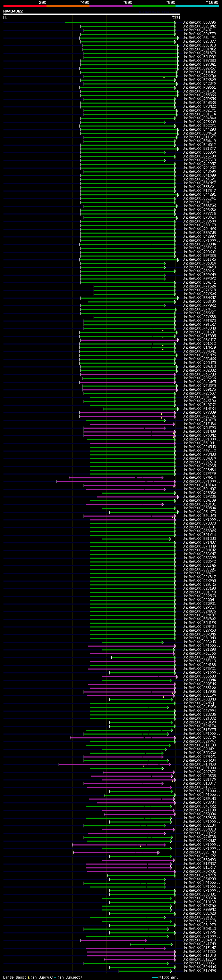Select UniRef100_Q51879 entry

[199, 53]
